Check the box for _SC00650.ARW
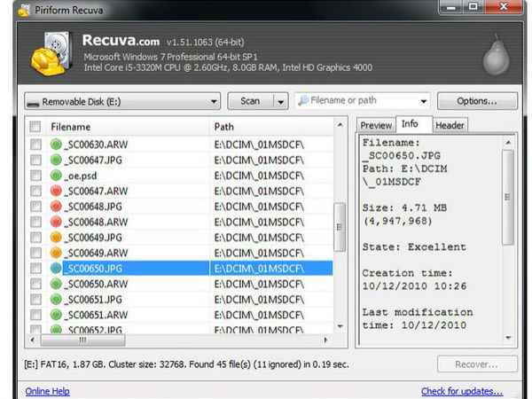Screen dimensions: 532x399 point(35,284)
